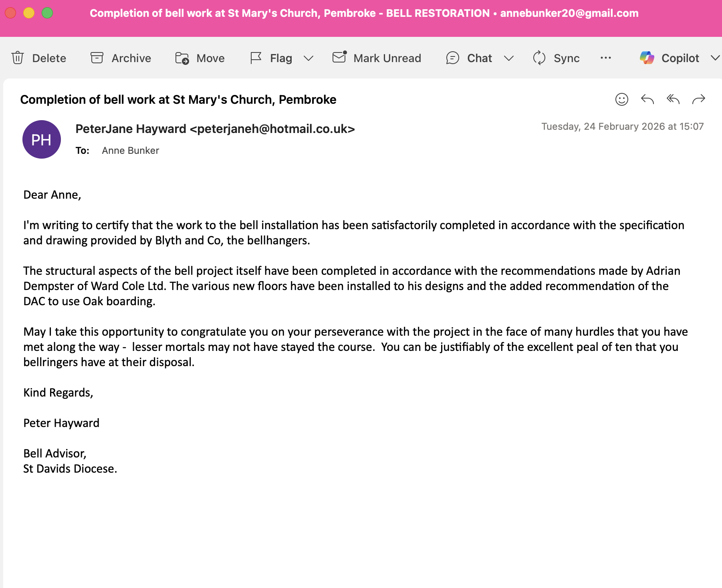Reply all to this message
This screenshot has width=722, height=588.
coord(673,99)
